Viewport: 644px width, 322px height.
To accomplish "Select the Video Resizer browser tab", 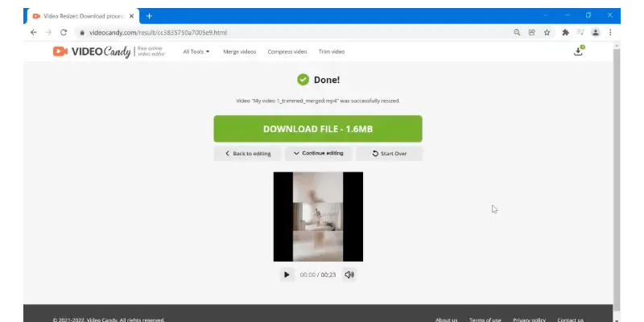I will point(84,16).
